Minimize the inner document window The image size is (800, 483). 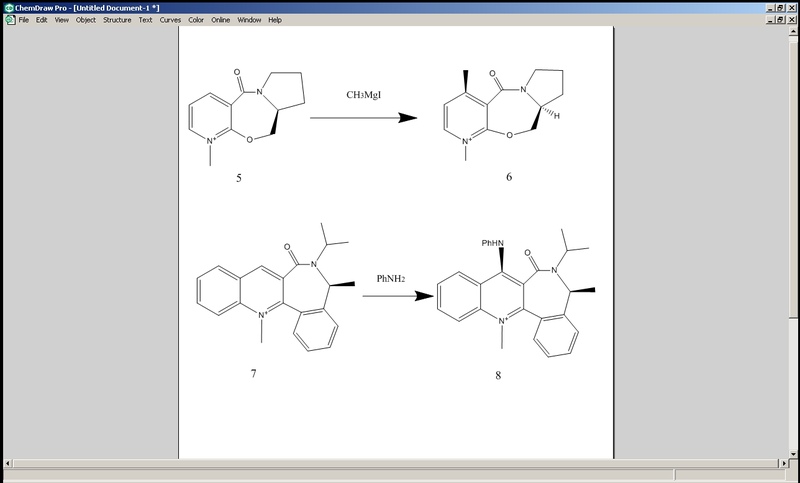tap(770, 20)
